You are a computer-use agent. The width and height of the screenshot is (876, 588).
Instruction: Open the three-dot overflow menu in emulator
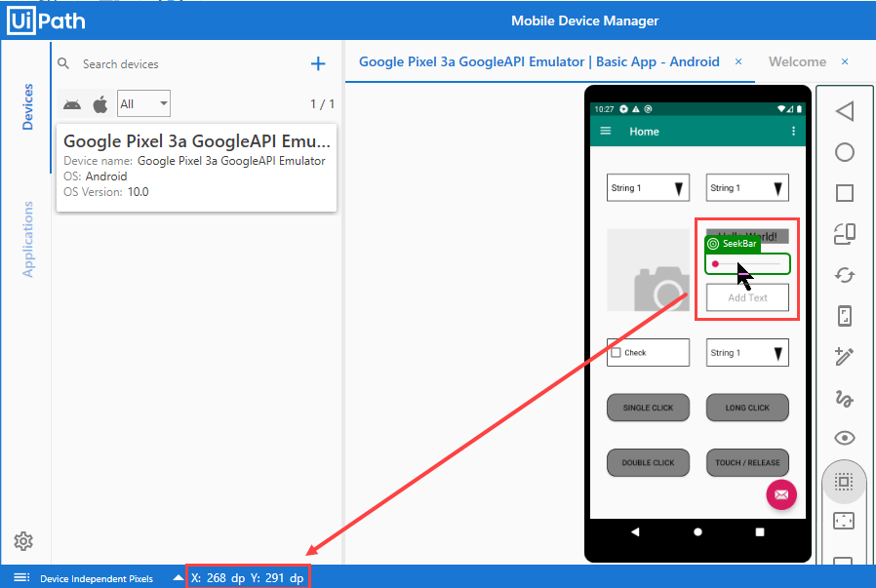tap(793, 131)
